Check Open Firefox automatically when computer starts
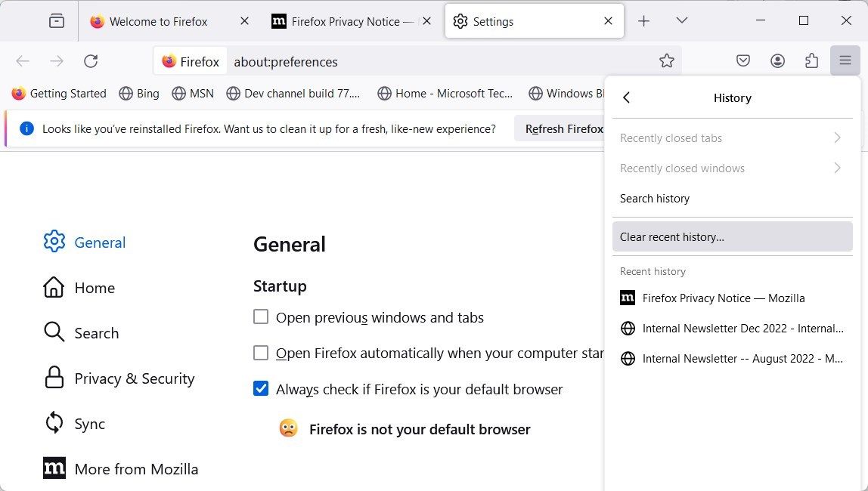The image size is (868, 491). click(261, 353)
